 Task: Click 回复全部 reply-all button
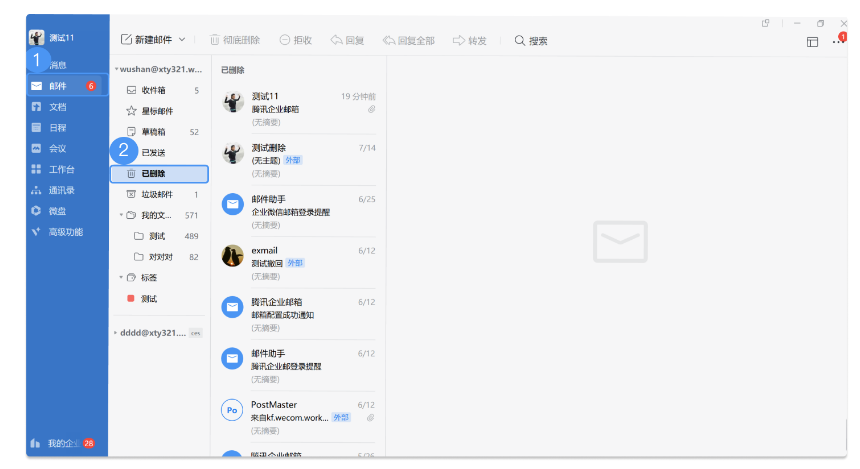409,40
